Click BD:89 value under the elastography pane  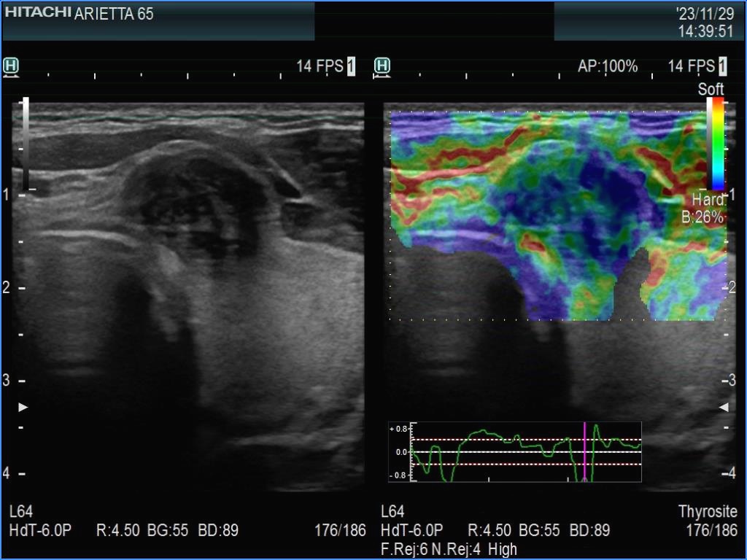589,530
